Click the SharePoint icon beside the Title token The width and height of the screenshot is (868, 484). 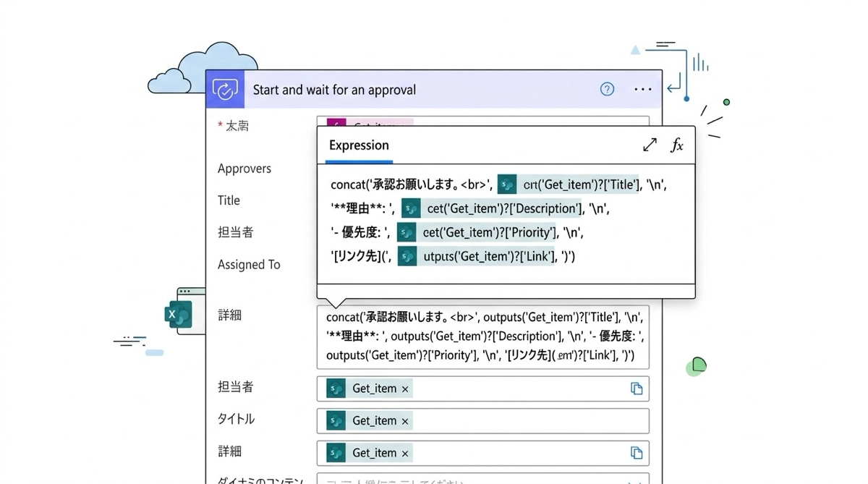point(507,185)
